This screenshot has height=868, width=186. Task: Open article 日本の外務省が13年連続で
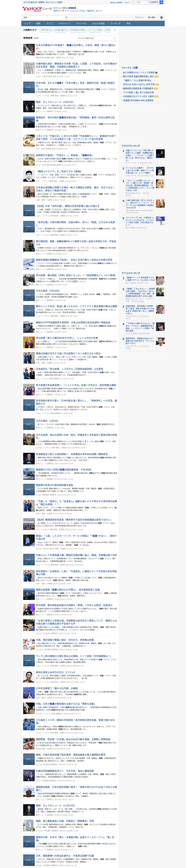click(x=76, y=46)
